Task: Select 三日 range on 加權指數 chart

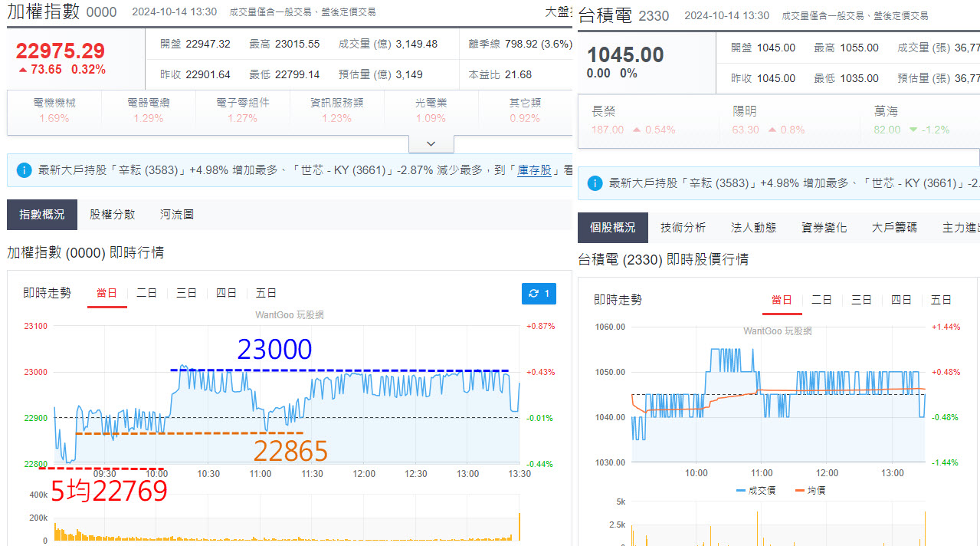Action: 187,293
